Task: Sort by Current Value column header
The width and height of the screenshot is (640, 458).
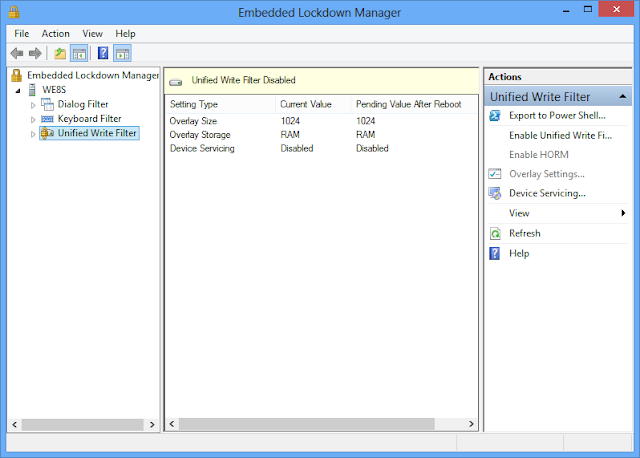Action: [313, 104]
